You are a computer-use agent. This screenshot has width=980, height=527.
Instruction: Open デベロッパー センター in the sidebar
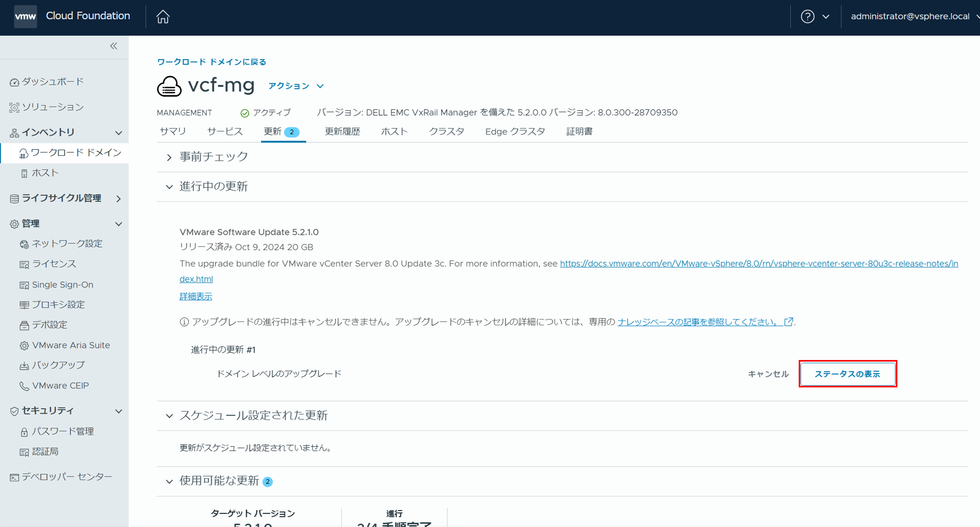click(x=67, y=477)
